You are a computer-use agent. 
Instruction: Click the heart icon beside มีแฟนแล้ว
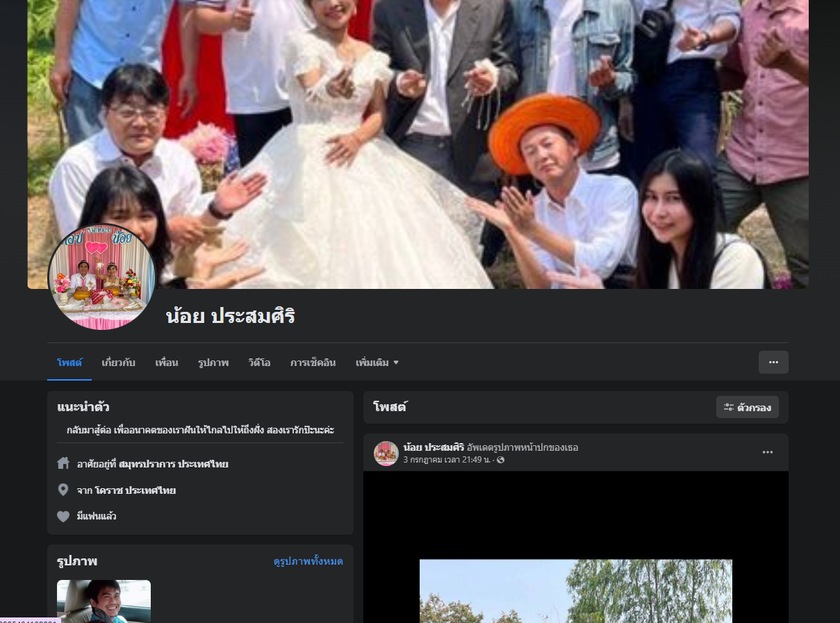(63, 516)
